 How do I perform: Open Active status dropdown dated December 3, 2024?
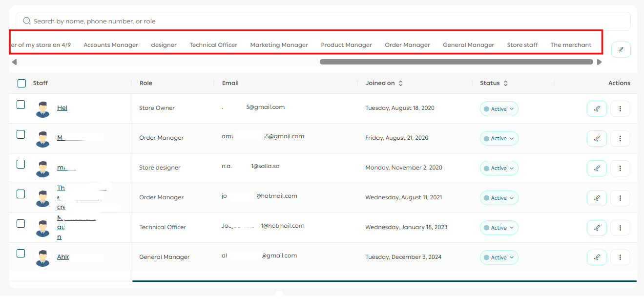click(499, 257)
